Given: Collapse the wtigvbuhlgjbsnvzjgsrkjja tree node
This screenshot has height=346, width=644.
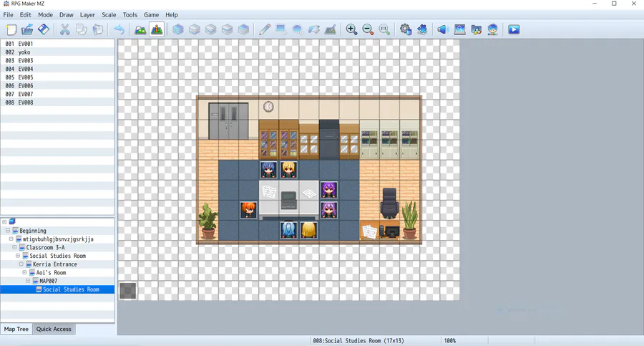Looking at the screenshot, I should 11,239.
